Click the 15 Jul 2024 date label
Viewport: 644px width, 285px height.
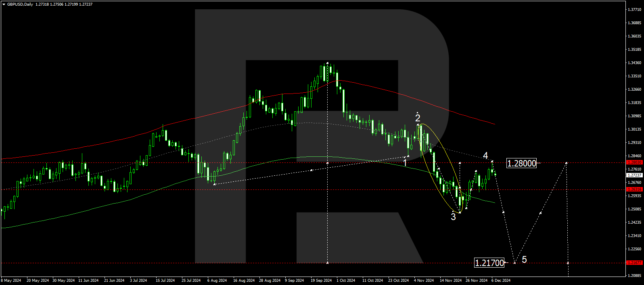coord(165,281)
